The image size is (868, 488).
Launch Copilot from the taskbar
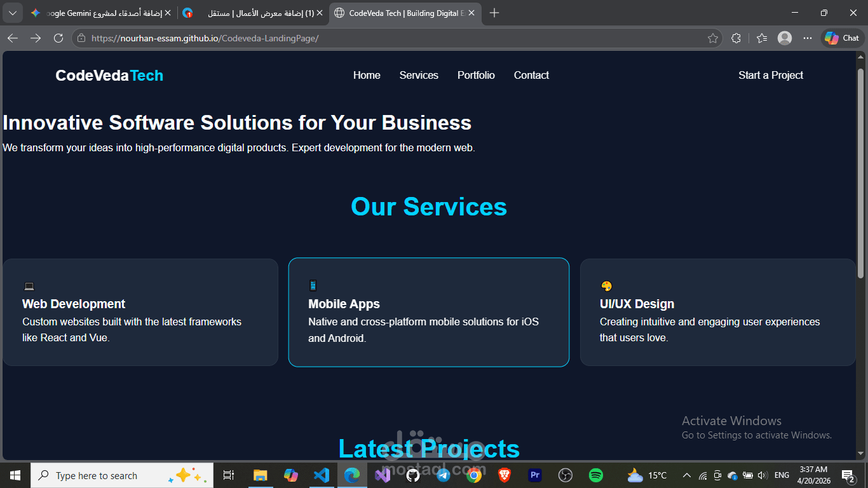[x=291, y=475]
